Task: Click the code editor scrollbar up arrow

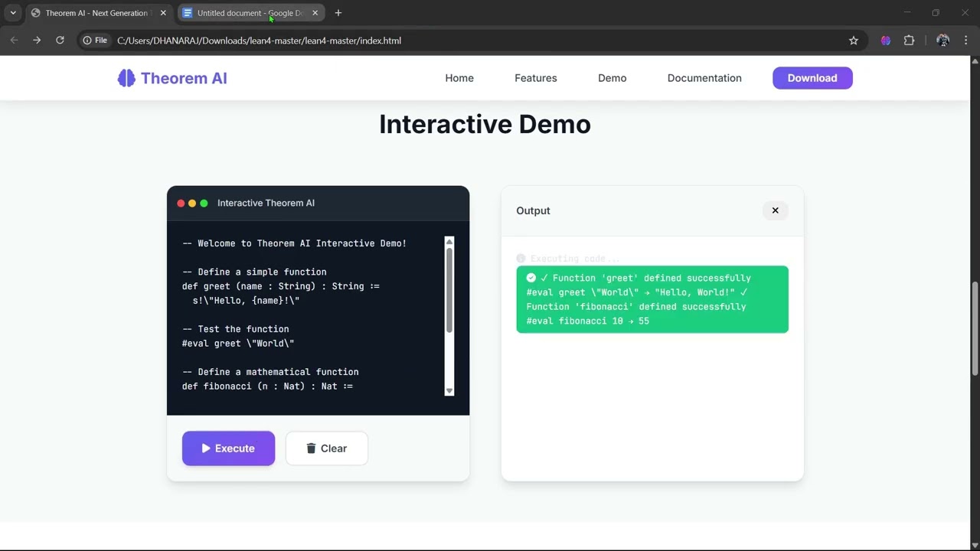Action: click(449, 242)
